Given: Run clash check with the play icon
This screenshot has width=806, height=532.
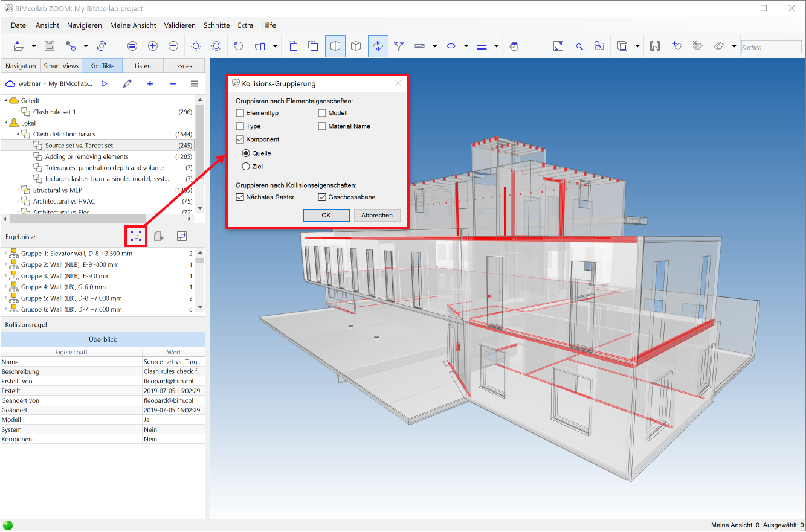Looking at the screenshot, I should (105, 84).
